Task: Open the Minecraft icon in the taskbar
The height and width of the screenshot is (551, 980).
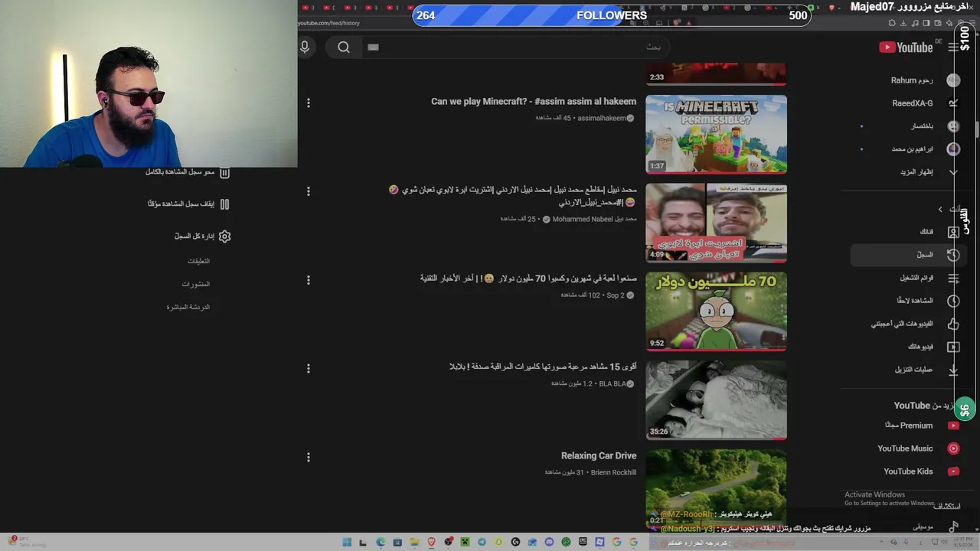Action: point(465,543)
